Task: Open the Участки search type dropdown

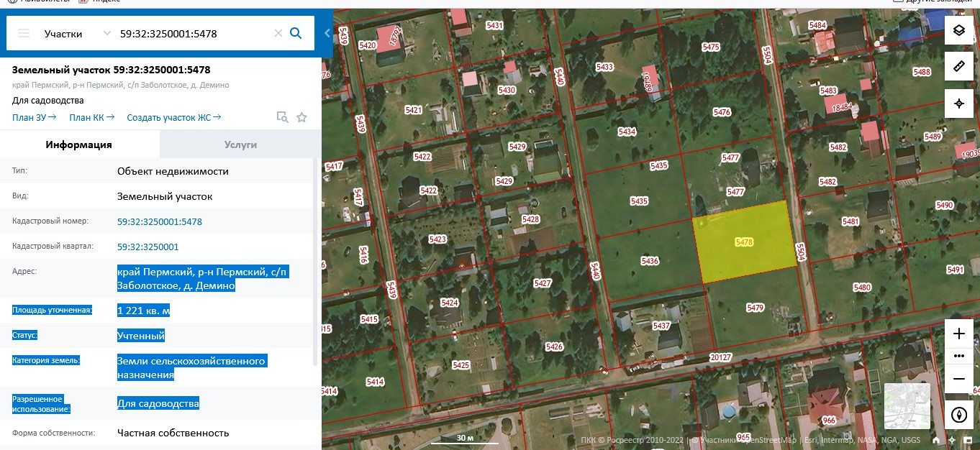Action: (76, 33)
